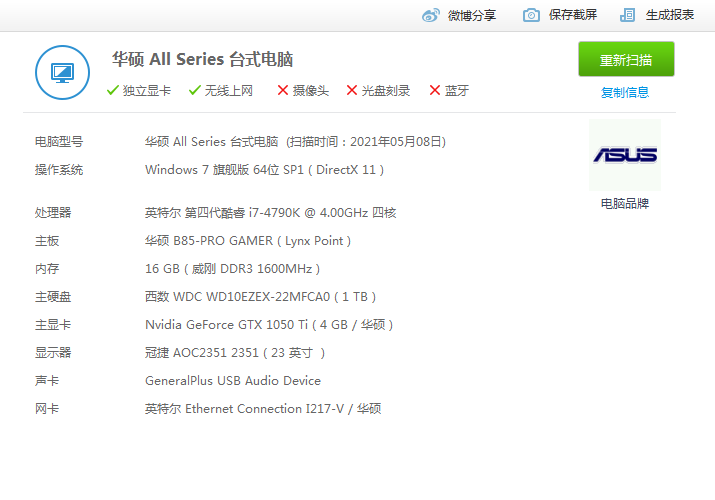Click the 微博分享 text link
Screen dimensions: 715x500
point(472,15)
